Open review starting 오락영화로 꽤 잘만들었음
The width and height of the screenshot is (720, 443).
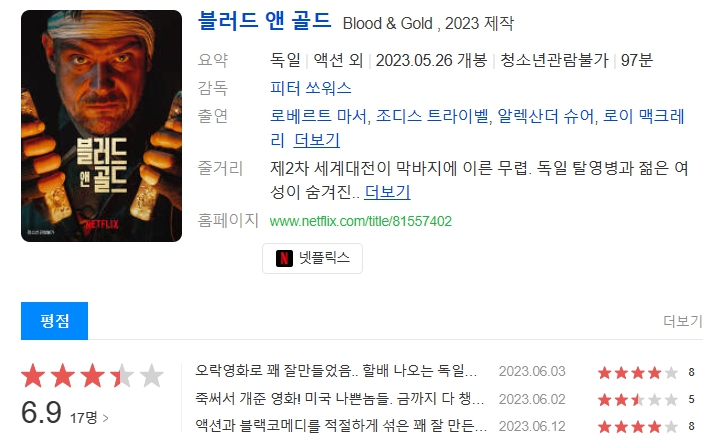tap(336, 371)
